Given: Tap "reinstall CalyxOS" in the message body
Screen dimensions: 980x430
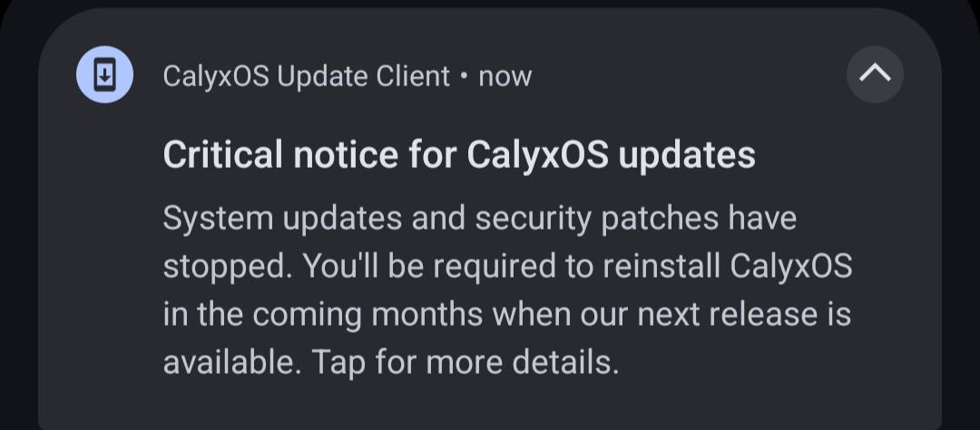Looking at the screenshot, I should point(727,267).
